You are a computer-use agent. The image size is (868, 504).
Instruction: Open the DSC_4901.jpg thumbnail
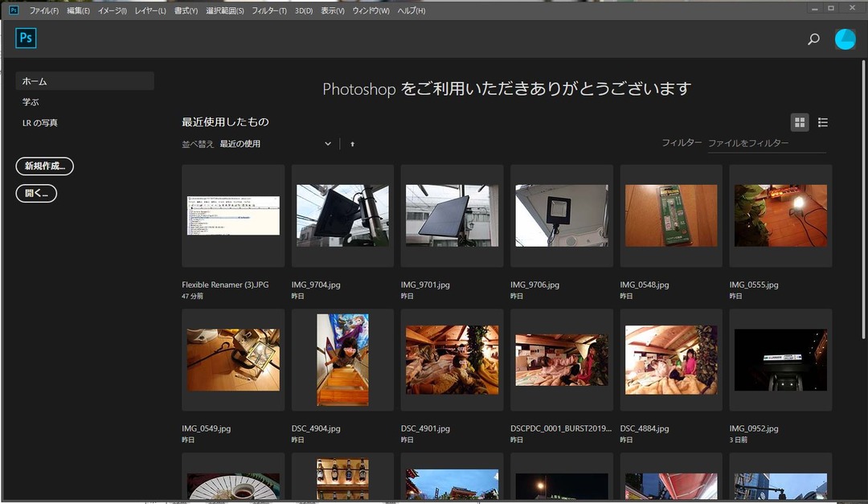click(452, 360)
